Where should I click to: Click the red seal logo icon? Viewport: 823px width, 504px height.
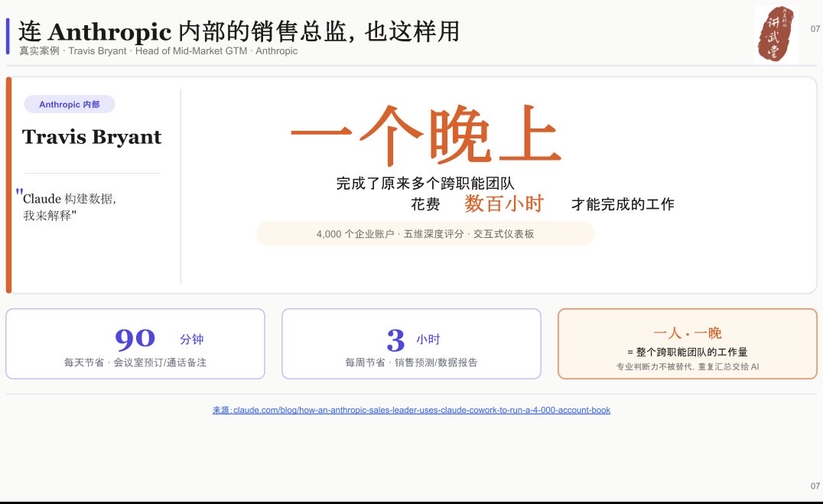[776, 34]
